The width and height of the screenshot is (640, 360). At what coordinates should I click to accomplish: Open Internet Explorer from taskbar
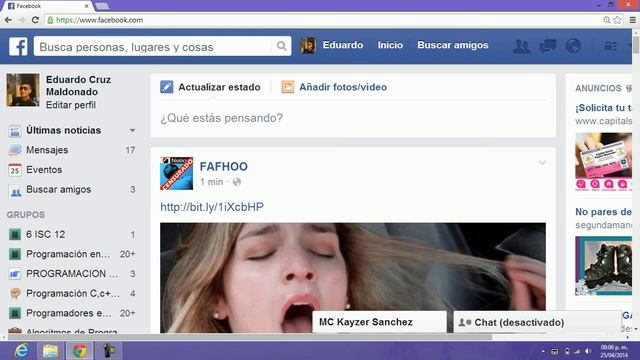pyautogui.click(x=21, y=351)
